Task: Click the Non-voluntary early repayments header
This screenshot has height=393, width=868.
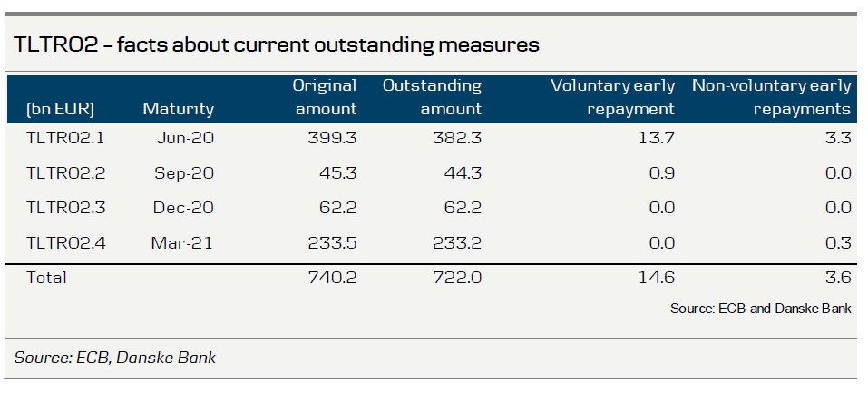Action: coord(771,98)
